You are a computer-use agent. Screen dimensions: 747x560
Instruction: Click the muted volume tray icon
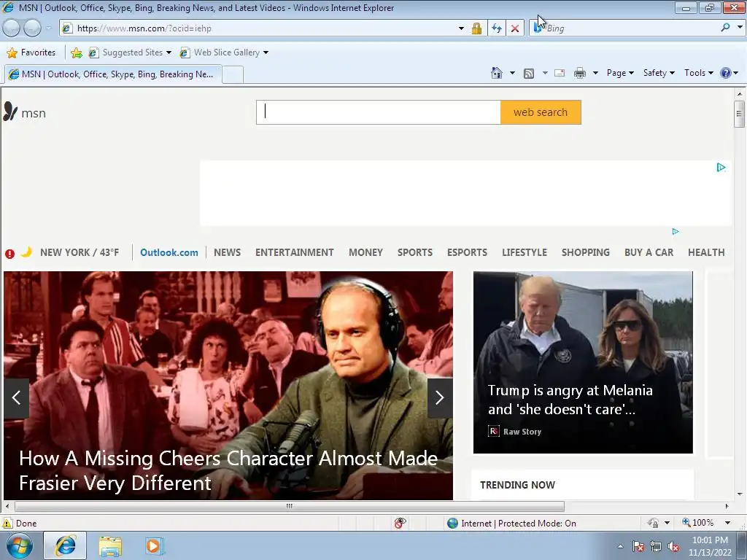coord(673,547)
